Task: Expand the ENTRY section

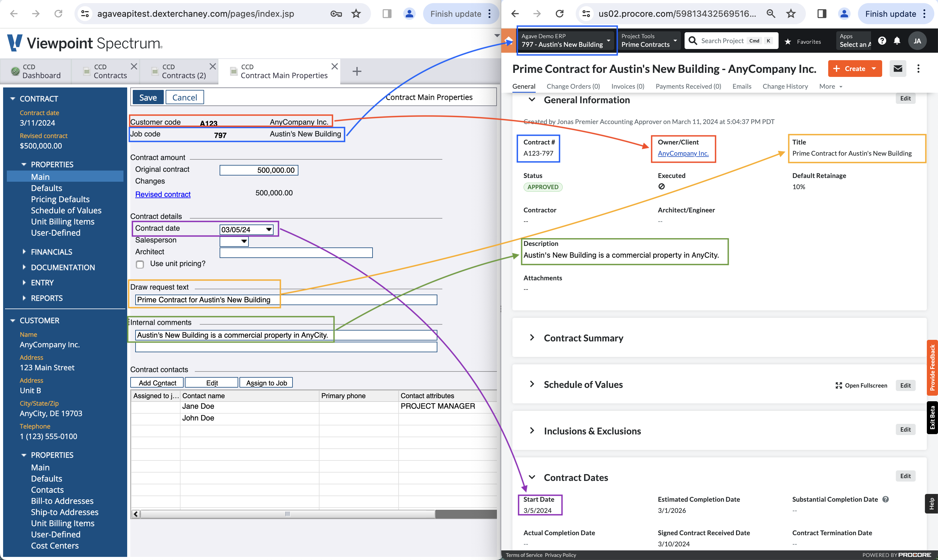Action: pyautogui.click(x=24, y=282)
